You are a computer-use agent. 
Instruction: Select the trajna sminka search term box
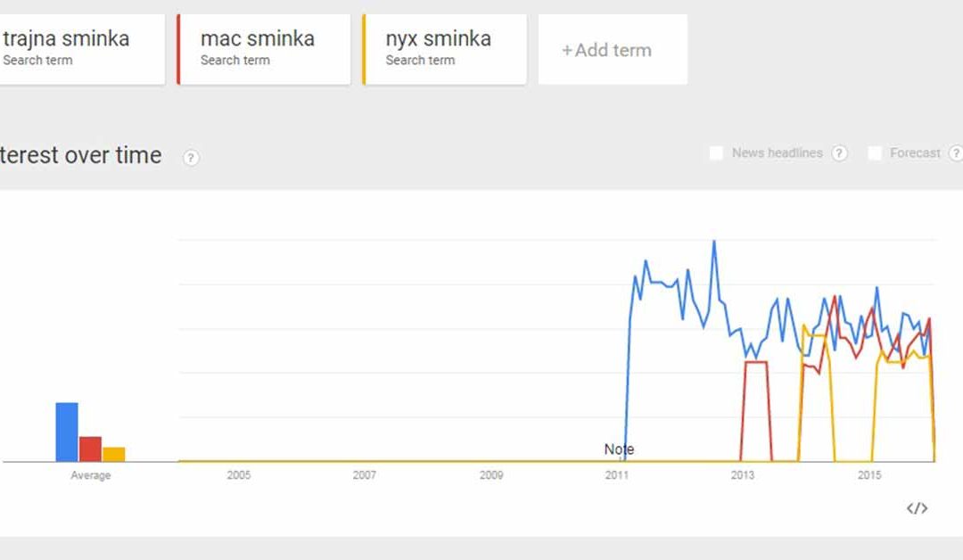[78, 49]
